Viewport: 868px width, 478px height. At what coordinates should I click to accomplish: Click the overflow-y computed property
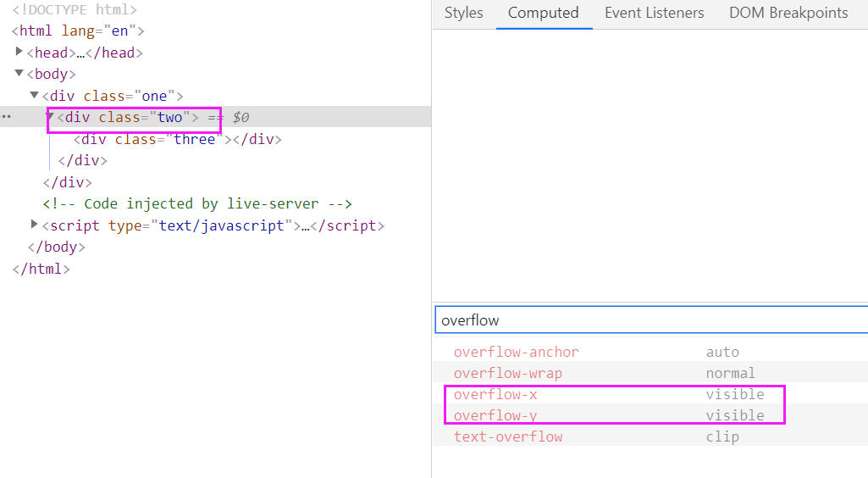[x=495, y=415]
